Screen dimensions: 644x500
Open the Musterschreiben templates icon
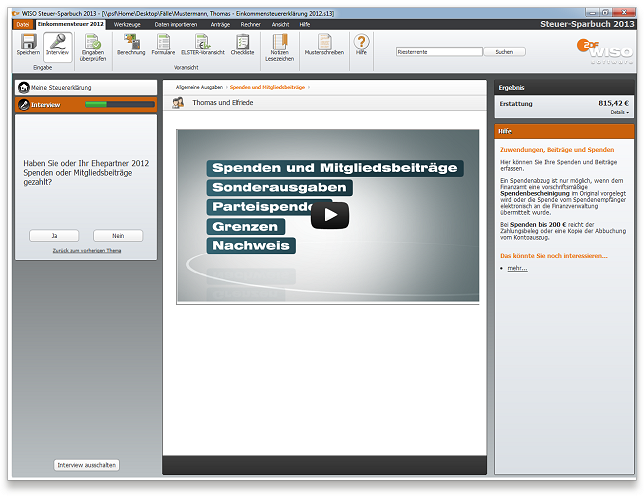coord(324,45)
